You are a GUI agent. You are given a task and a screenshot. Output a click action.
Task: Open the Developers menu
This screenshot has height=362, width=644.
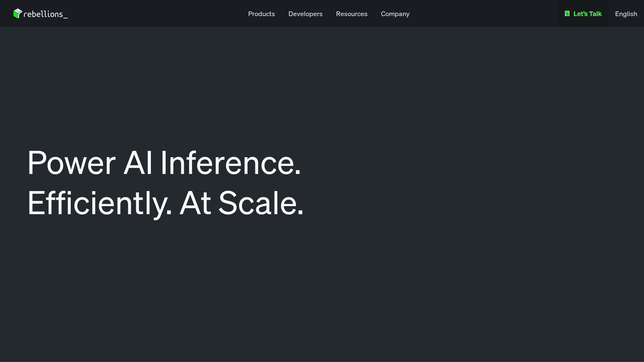coord(305,14)
